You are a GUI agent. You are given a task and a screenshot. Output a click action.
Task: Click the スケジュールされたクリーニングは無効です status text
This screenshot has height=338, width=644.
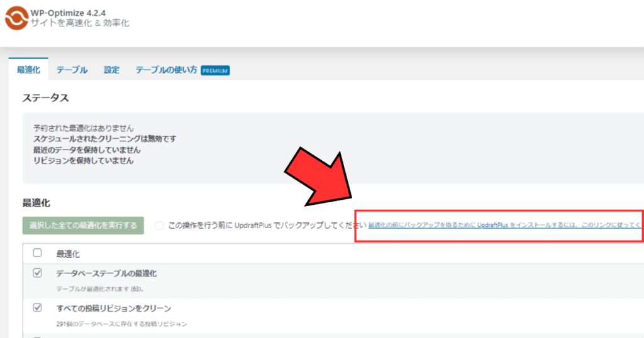click(104, 139)
